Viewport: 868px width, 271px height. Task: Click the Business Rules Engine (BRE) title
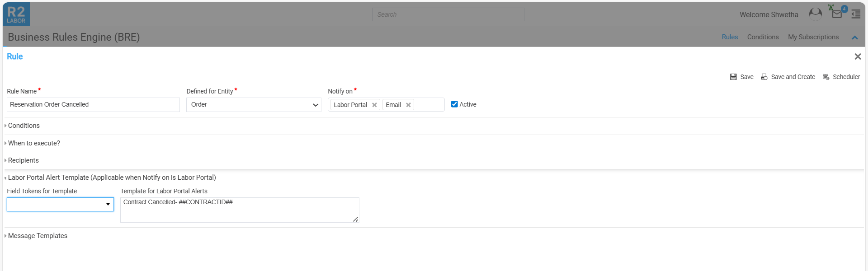coord(74,37)
